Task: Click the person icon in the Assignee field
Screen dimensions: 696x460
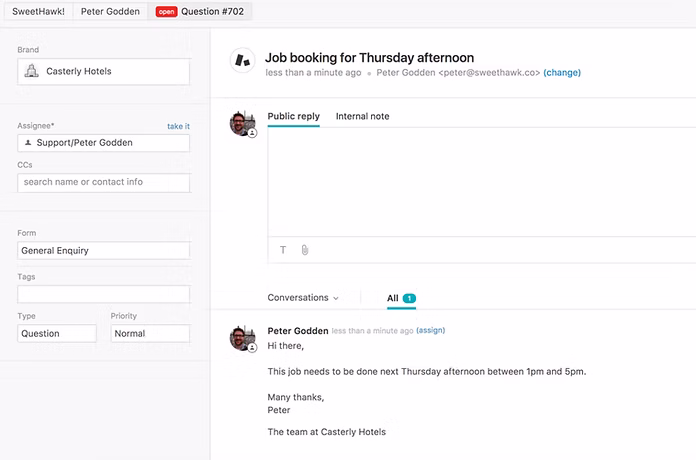Action: point(28,143)
